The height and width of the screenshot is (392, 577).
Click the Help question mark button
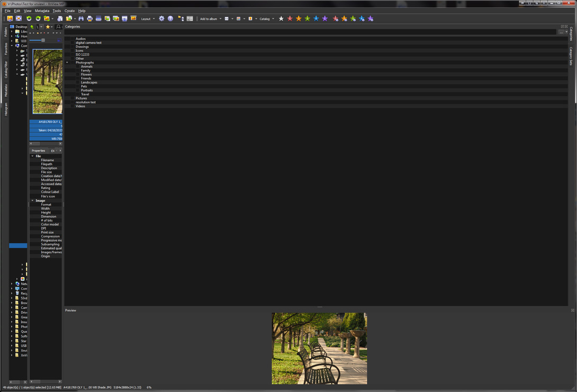point(170,19)
